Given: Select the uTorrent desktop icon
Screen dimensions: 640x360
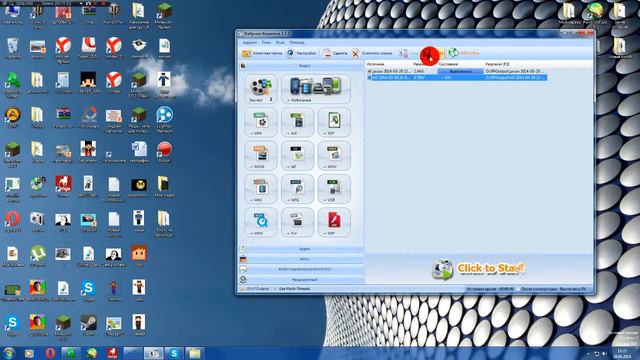Looking at the screenshot, I should (38, 256).
